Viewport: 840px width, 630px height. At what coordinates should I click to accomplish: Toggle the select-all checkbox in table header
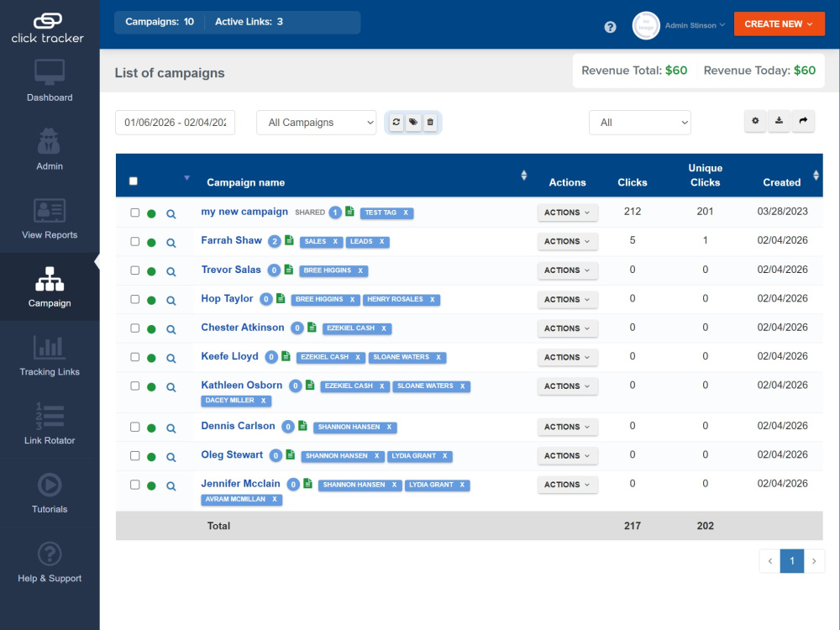(x=134, y=181)
